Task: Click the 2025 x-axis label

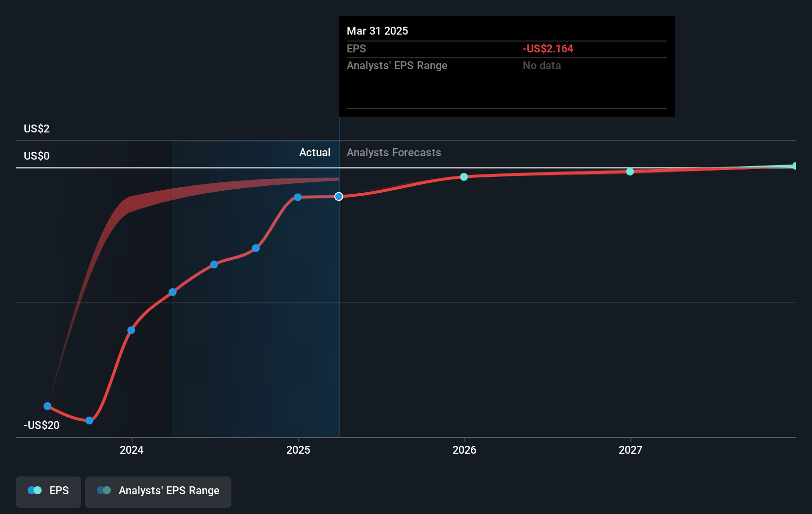Action: 298,450
